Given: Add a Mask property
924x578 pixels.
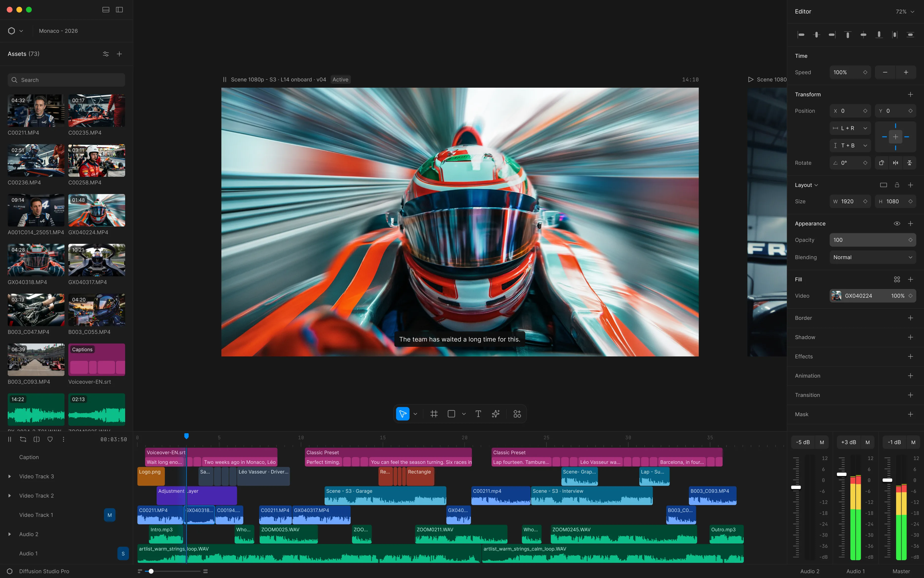Looking at the screenshot, I should click(910, 414).
